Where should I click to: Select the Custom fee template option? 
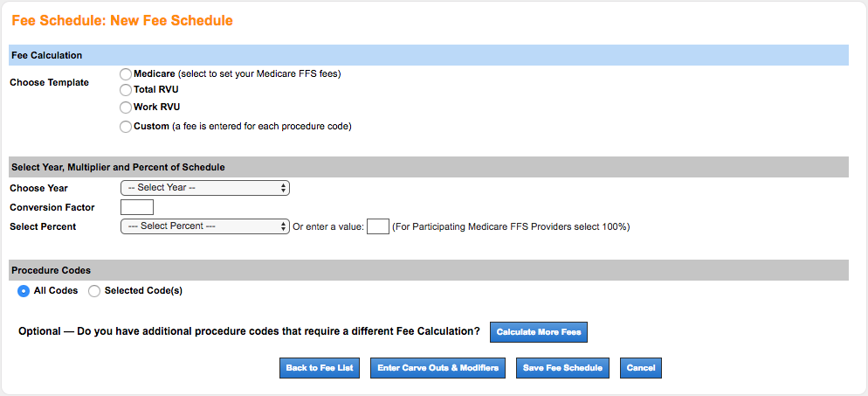[127, 127]
